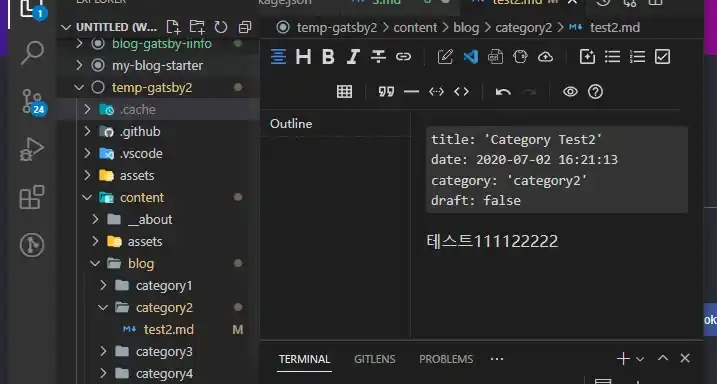717x384 pixels.
Task: Open file in VS Code editor icon
Action: pyautogui.click(x=471, y=57)
